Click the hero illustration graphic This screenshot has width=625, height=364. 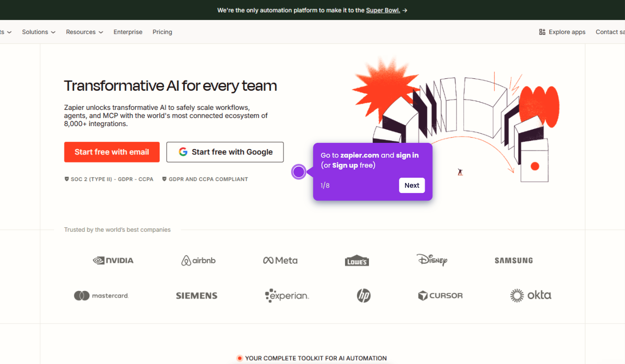pos(456,119)
